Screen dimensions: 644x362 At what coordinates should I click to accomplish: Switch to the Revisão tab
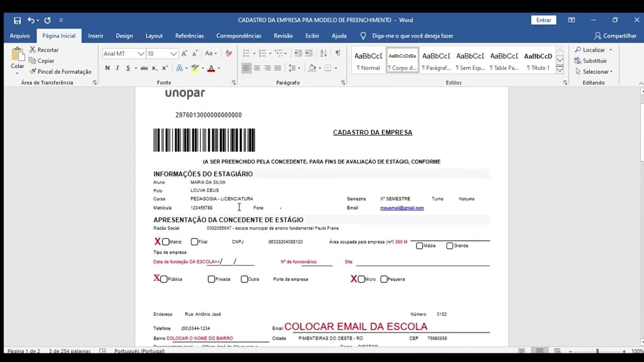click(283, 36)
